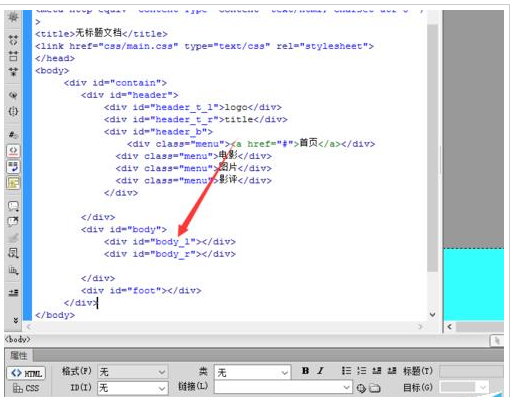Click the Browse for File folder icon
510x397 pixels.
pyautogui.click(x=375, y=388)
